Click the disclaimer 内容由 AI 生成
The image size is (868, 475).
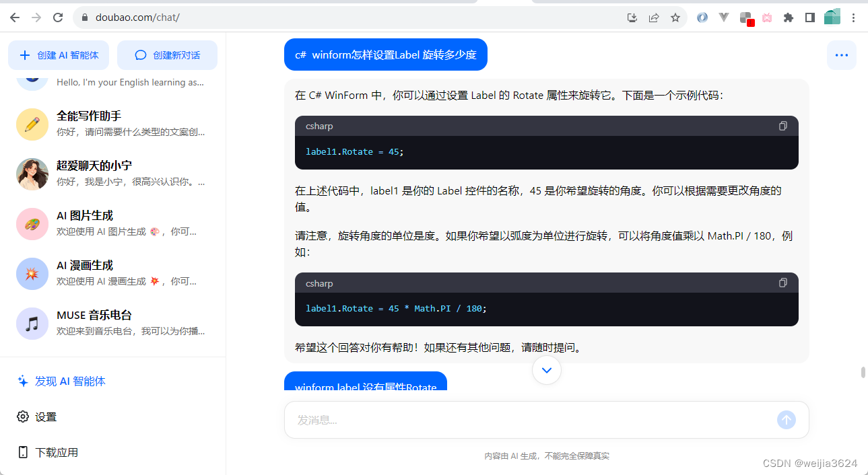547,455
